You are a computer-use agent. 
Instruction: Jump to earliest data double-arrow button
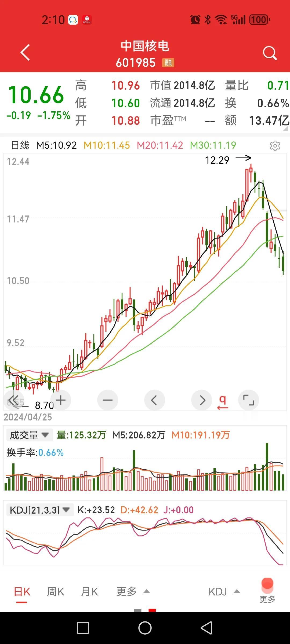pos(13,400)
